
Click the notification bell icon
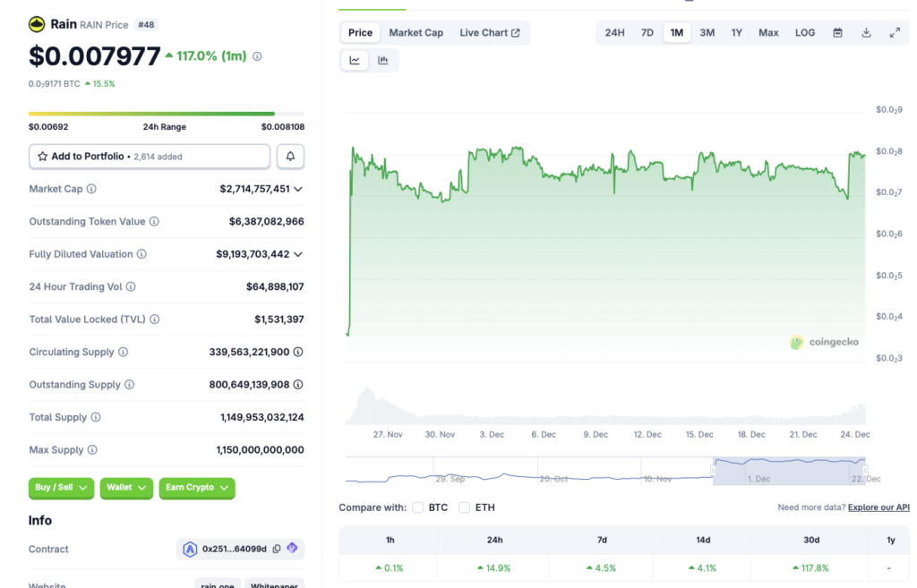[x=291, y=156]
